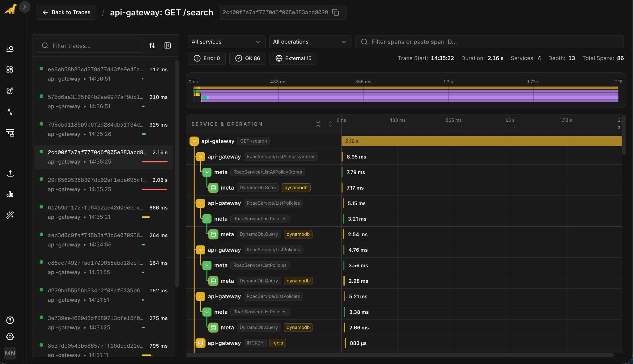Open the dashboards grid icon in sidebar
Viewport: 633px width, 364px height.
tap(10, 69)
